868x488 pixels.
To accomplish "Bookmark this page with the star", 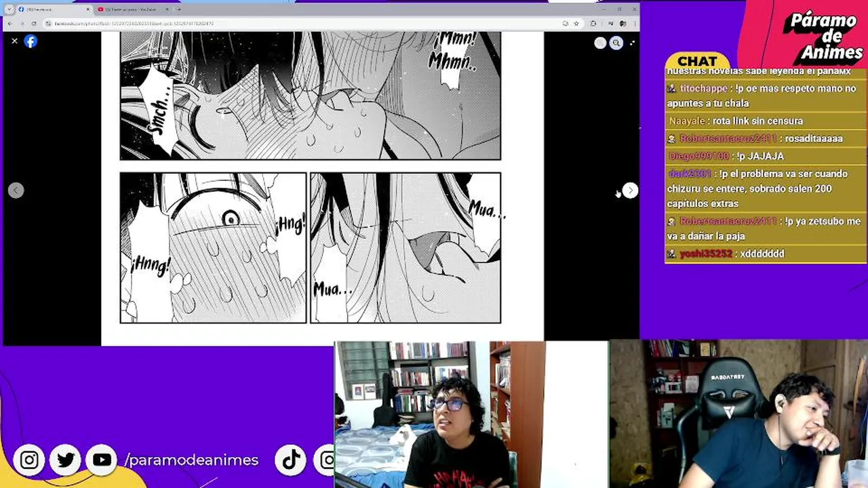I will click(x=576, y=24).
